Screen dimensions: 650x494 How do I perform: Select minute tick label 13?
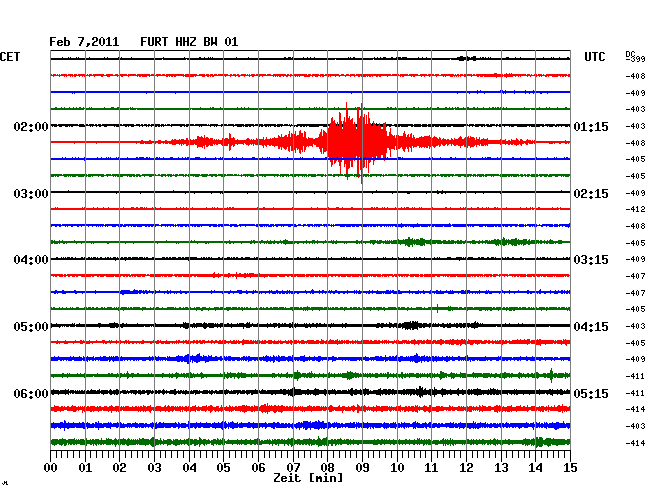(501, 467)
